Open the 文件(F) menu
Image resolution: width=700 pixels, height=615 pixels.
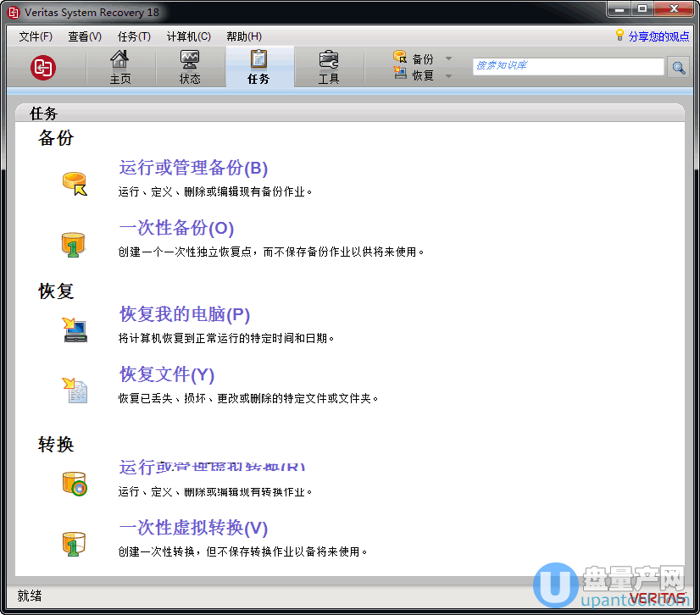(36, 36)
